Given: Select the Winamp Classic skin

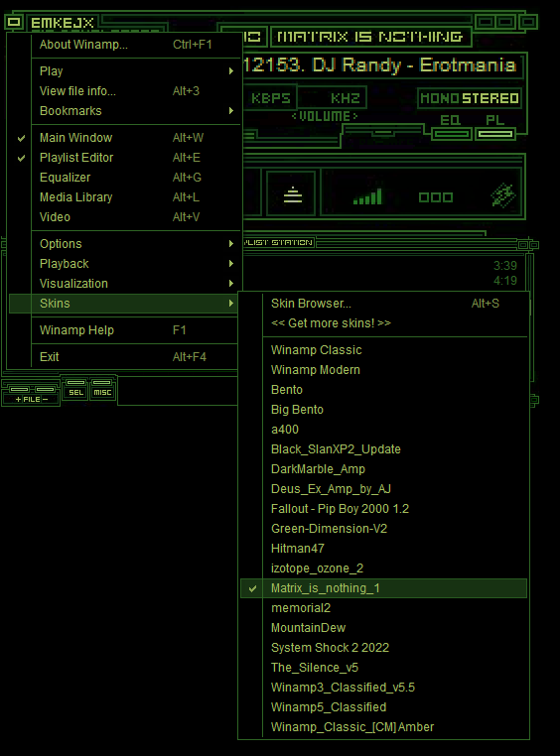Looking at the screenshot, I should [x=383, y=350].
